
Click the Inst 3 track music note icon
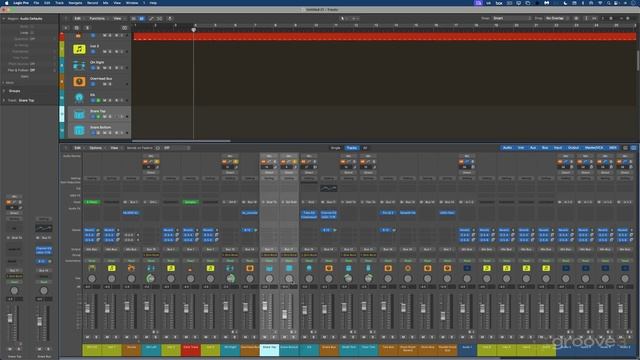point(79,49)
